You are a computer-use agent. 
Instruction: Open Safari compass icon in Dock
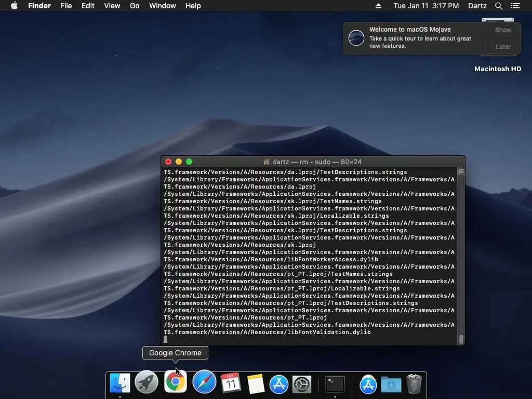[204, 382]
